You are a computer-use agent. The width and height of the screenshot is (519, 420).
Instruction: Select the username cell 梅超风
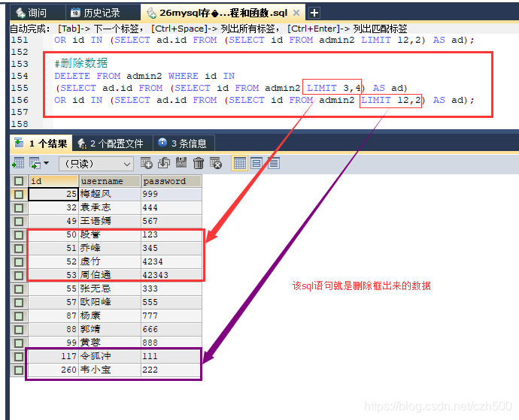tap(110, 194)
